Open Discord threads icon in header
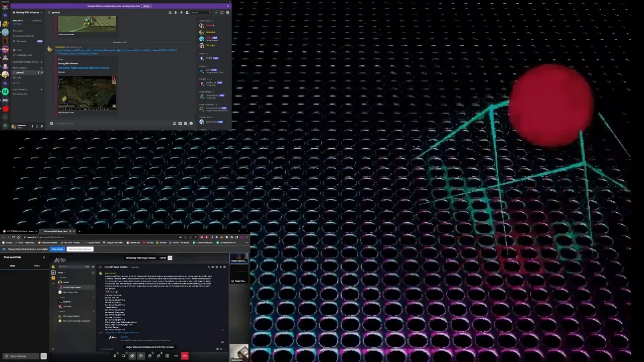This screenshot has width=644, height=362. click(x=170, y=13)
